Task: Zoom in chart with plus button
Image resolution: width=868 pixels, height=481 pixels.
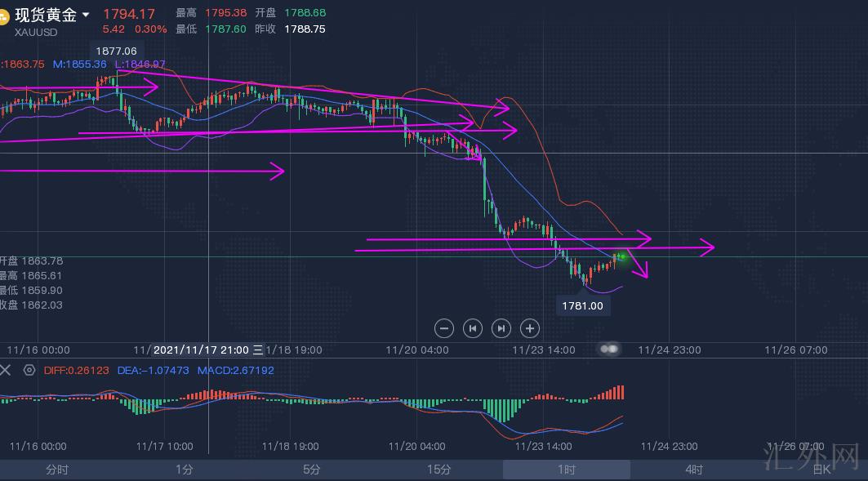Action: (x=530, y=328)
